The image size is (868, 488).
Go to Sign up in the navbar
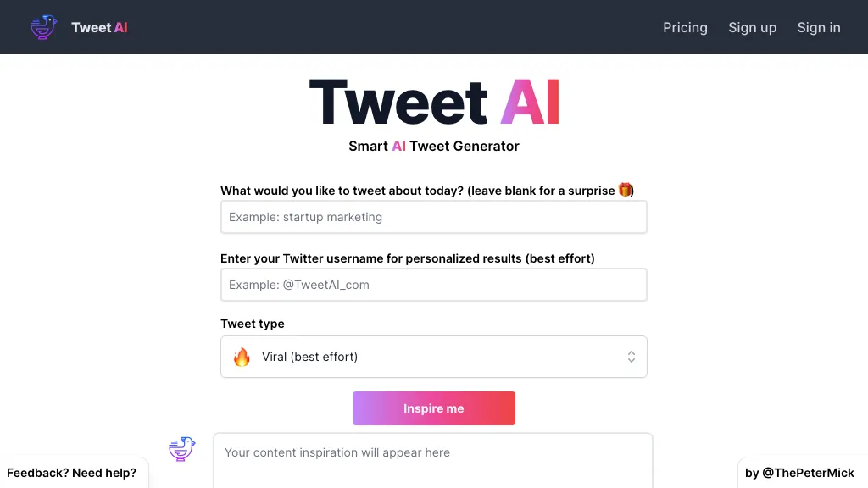[x=752, y=27]
